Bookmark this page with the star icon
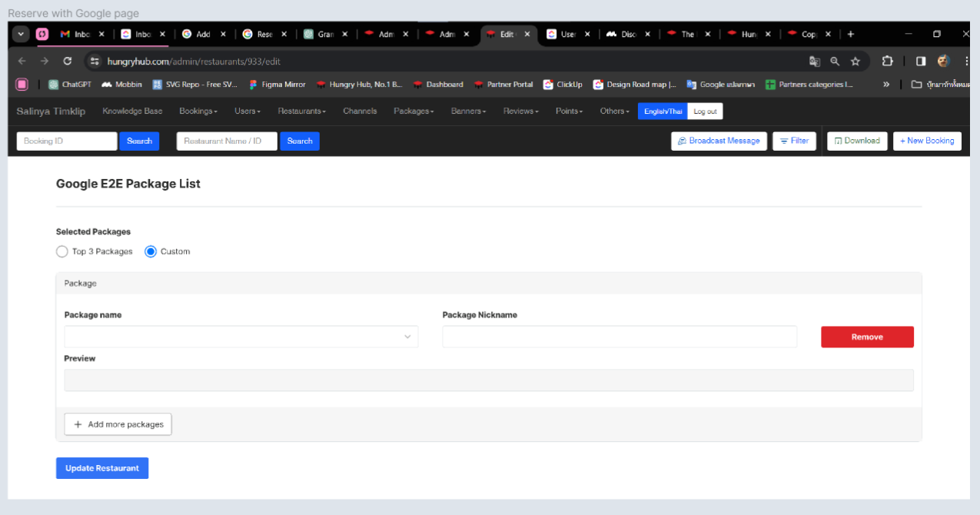The image size is (980, 515). pos(855,61)
